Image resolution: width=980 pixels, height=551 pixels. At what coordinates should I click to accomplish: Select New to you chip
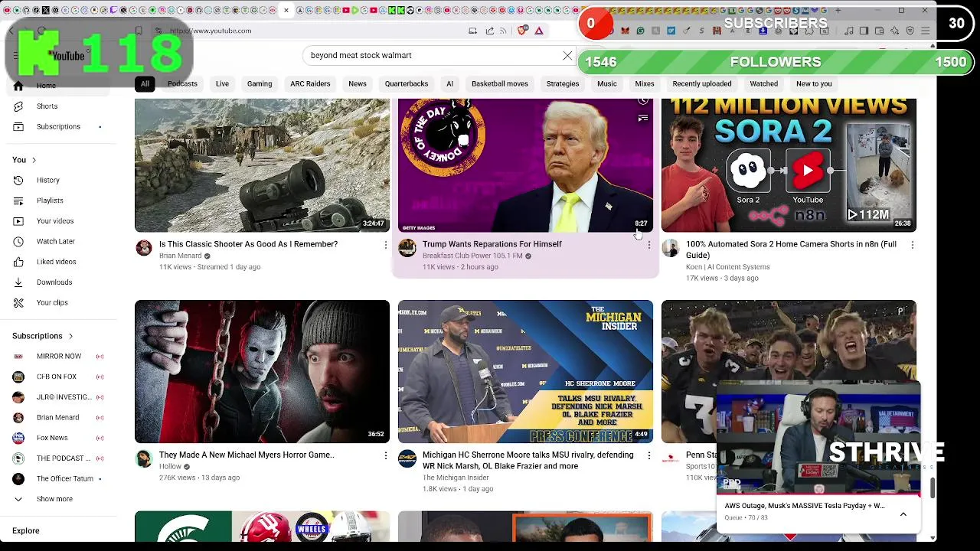(814, 84)
